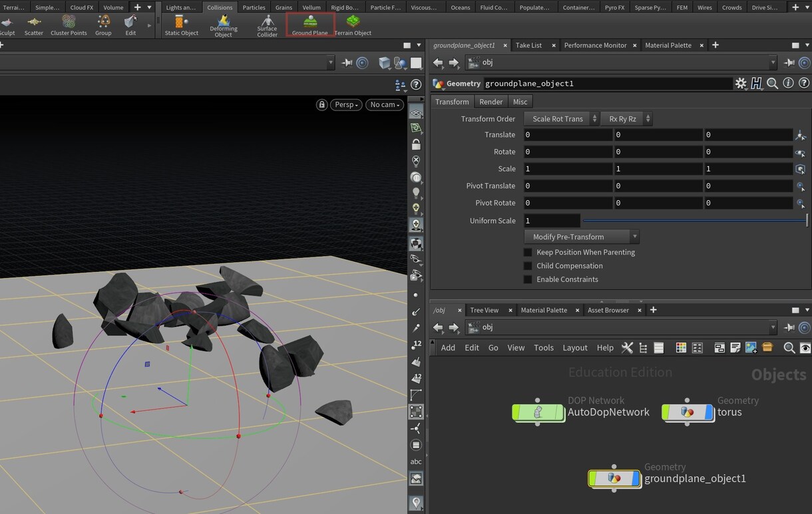Open parameter help question-mark icon
Screen dimensions: 812x514
pyautogui.click(x=804, y=83)
